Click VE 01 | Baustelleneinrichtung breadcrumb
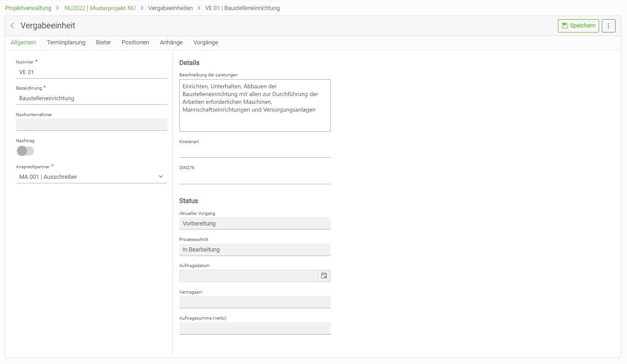627x364 pixels. 242,8
